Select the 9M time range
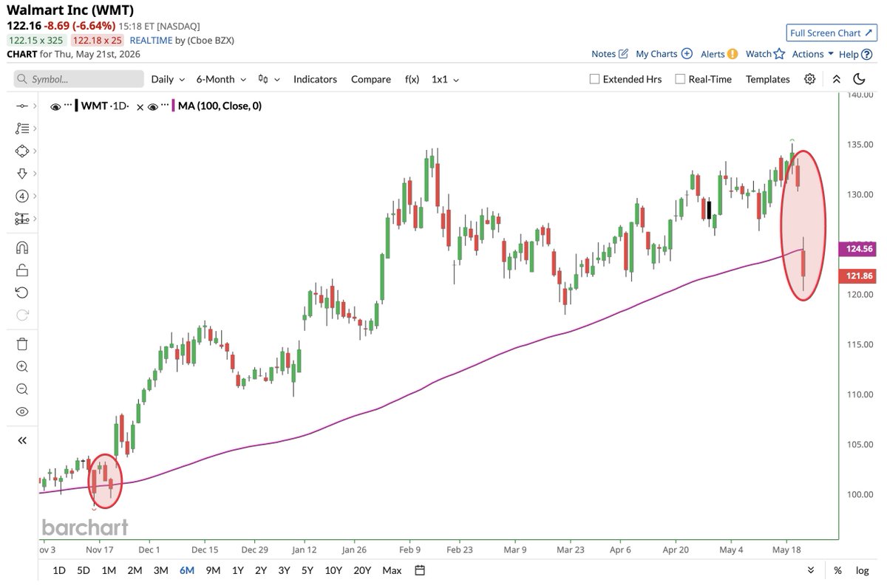 (x=214, y=570)
